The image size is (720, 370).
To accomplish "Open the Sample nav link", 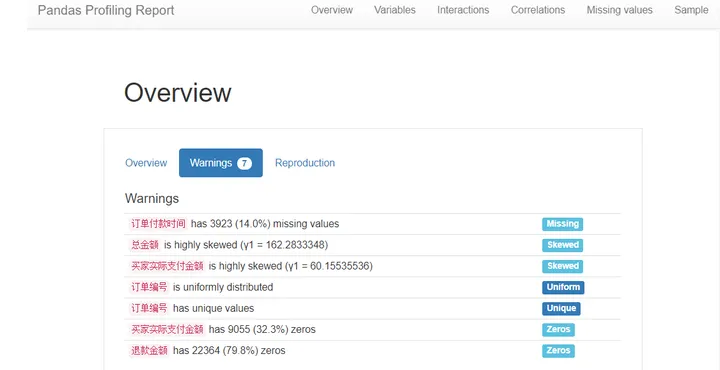I will click(691, 10).
